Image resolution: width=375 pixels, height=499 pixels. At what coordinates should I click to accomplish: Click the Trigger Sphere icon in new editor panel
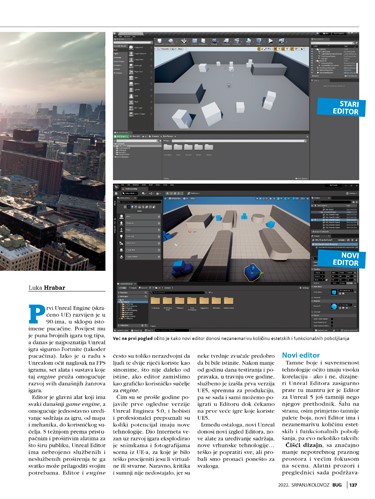122,256
